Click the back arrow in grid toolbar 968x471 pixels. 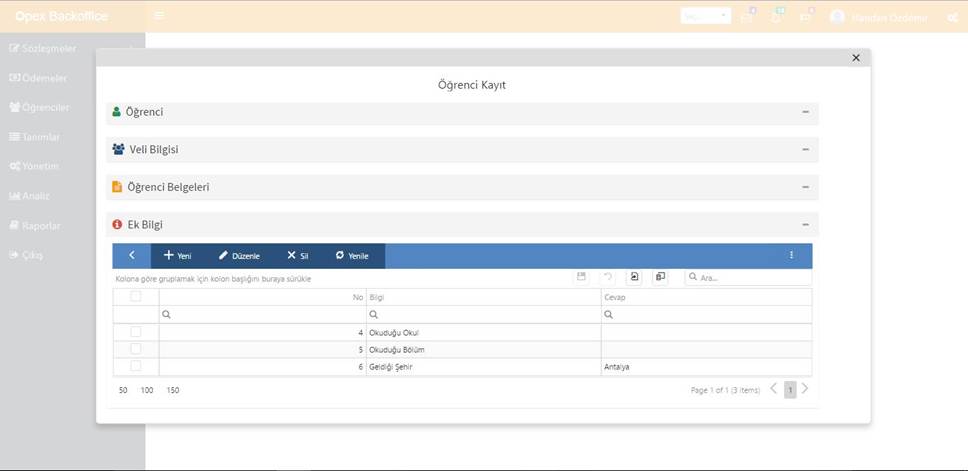(131, 256)
